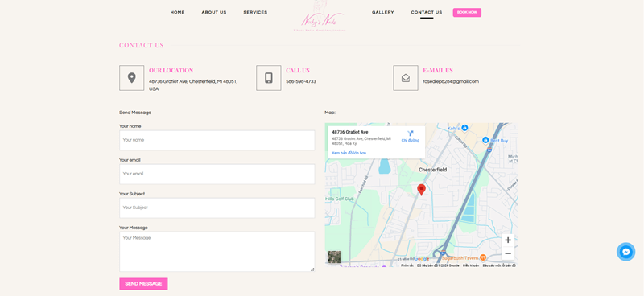Click the phone number 586-598-4733
The width and height of the screenshot is (644, 296).
(301, 81)
